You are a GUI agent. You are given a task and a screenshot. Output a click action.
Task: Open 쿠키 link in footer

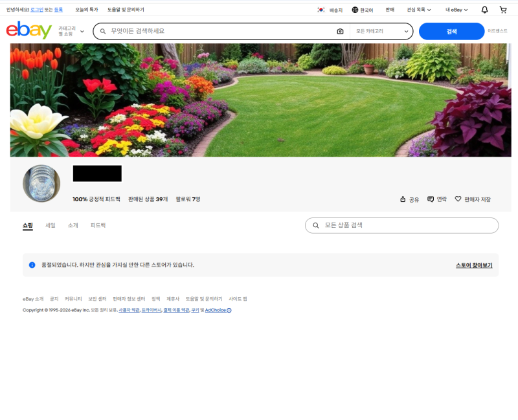click(x=195, y=310)
